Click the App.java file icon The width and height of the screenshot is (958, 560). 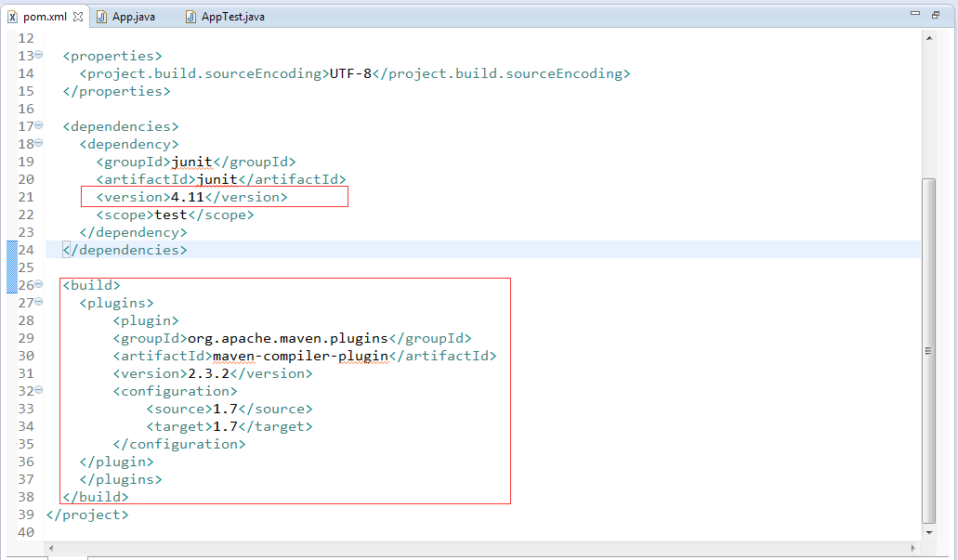point(102,17)
